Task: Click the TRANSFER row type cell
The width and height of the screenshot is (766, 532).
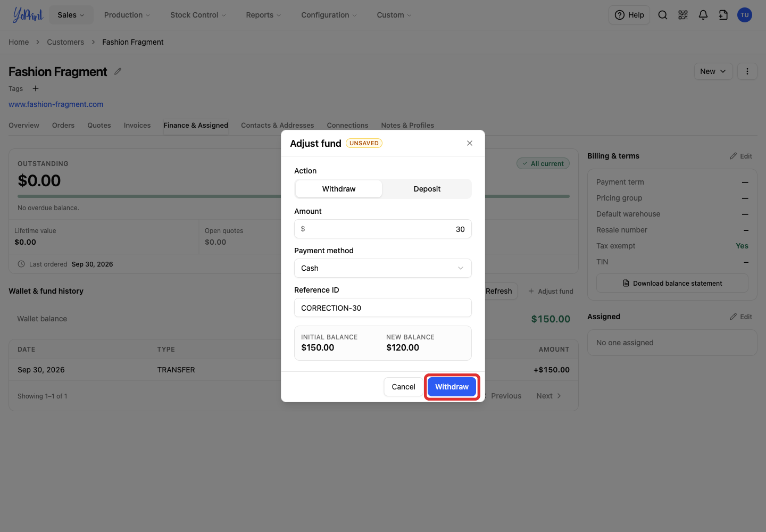Action: click(x=176, y=370)
